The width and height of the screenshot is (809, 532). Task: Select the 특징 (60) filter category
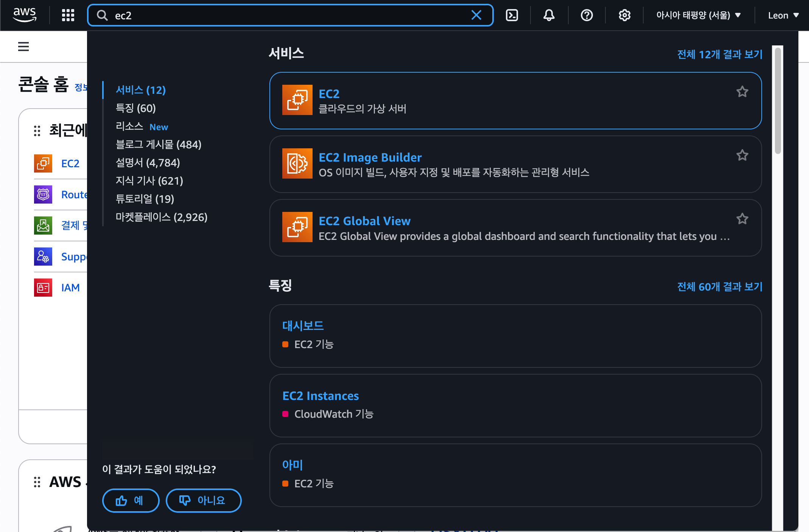(x=135, y=108)
